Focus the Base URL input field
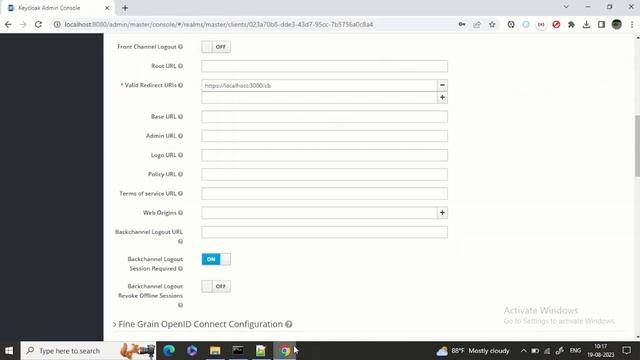 [x=324, y=117]
